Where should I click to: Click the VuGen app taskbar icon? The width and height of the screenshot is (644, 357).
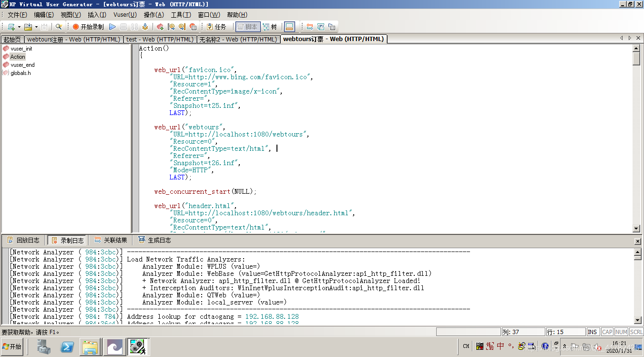(138, 346)
